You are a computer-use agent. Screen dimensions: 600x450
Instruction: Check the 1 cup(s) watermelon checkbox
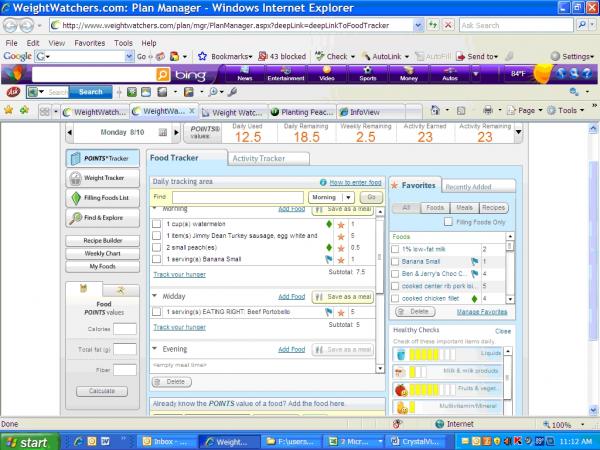click(157, 224)
